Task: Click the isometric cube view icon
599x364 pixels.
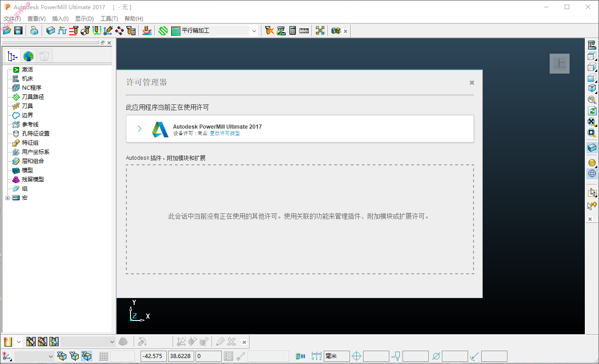Action: pyautogui.click(x=592, y=89)
